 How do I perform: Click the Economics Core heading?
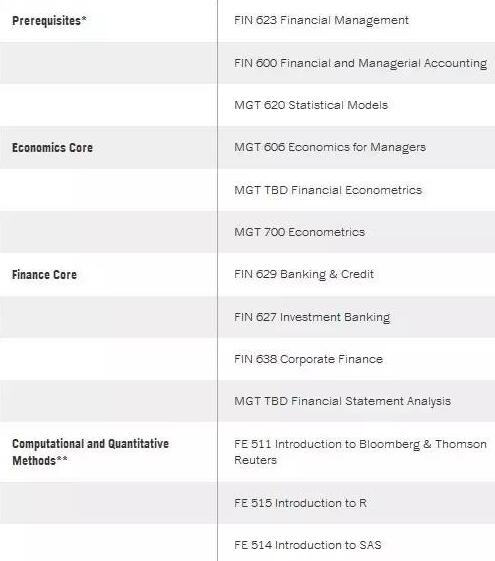click(x=52, y=147)
